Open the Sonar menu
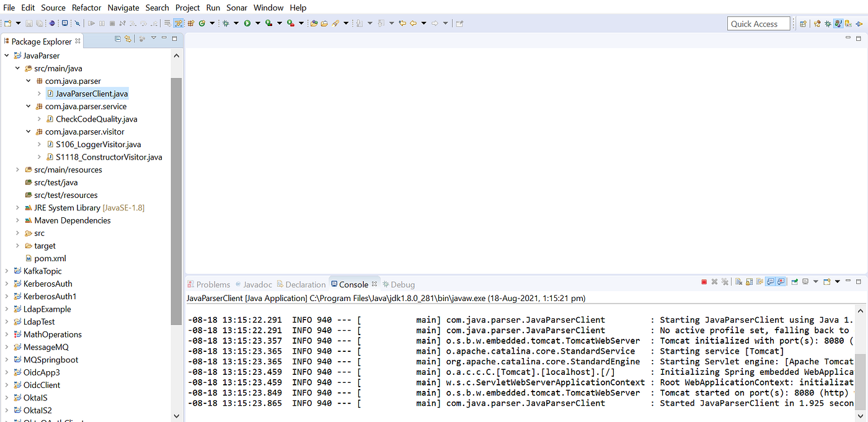The width and height of the screenshot is (868, 422). click(x=237, y=7)
